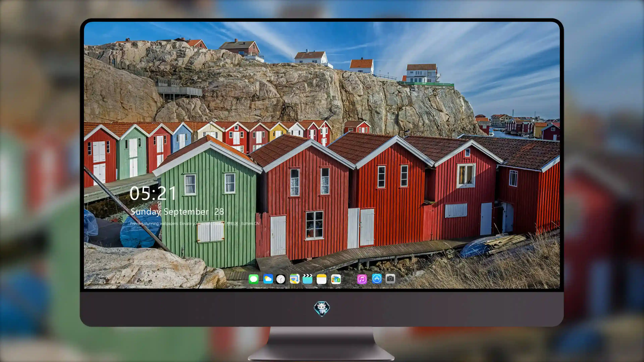The image size is (644, 362).
Task: Open the Camera app in the dock
Action: [390, 279]
